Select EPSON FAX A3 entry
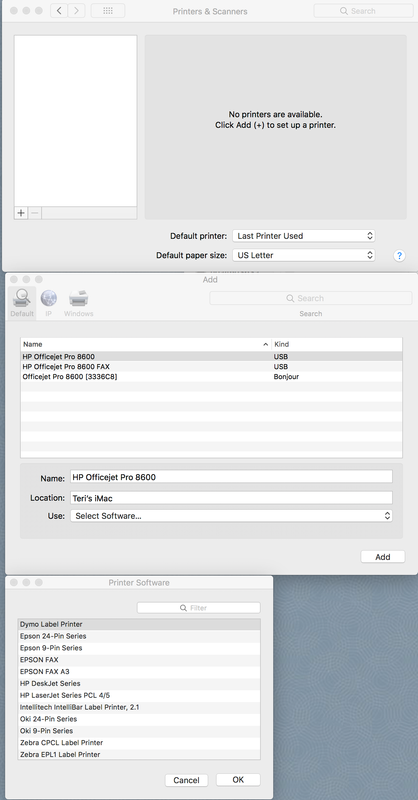The width and height of the screenshot is (418, 800). point(139,671)
